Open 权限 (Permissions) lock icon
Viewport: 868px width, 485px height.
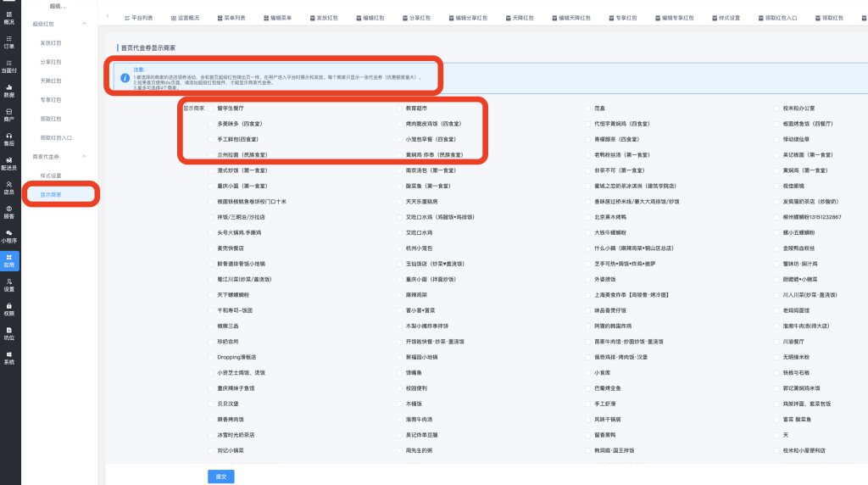pyautogui.click(x=9, y=309)
